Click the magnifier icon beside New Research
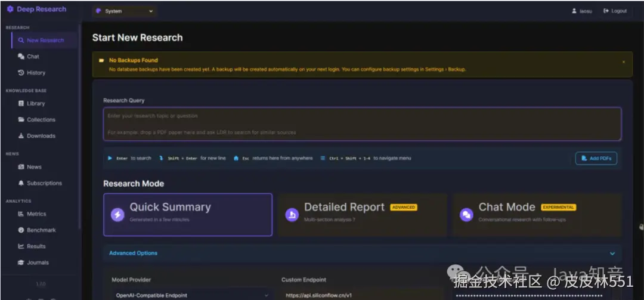This screenshot has height=300, width=644. 21,41
